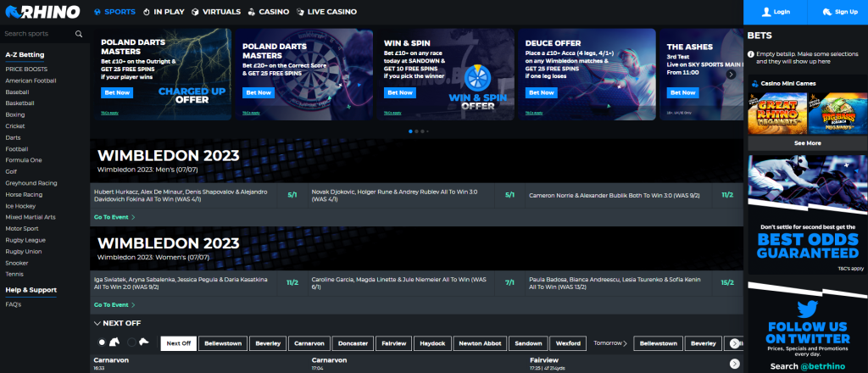This screenshot has height=373, width=868.
Task: Select the Wexford racecourse tab
Action: coord(569,343)
